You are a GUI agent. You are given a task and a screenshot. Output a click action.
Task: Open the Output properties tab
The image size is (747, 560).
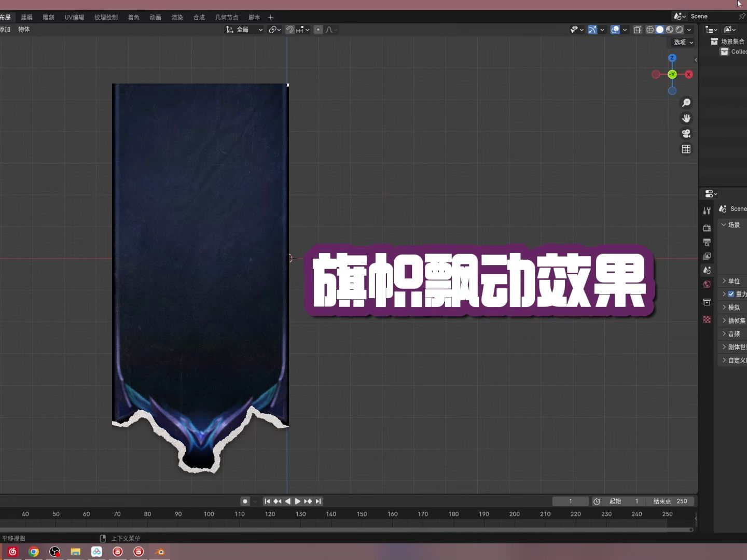tap(707, 242)
